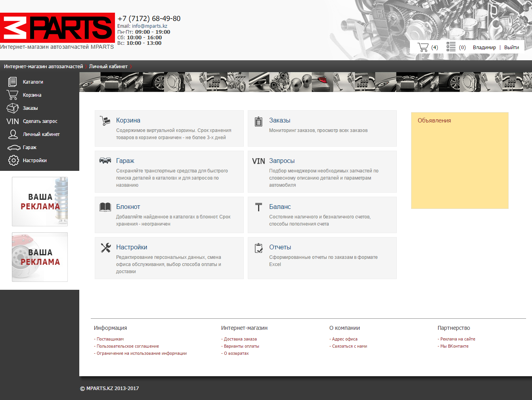Screen dimensions: 532x400
Task: Click the shopping cart icon in header
Action: click(x=423, y=47)
